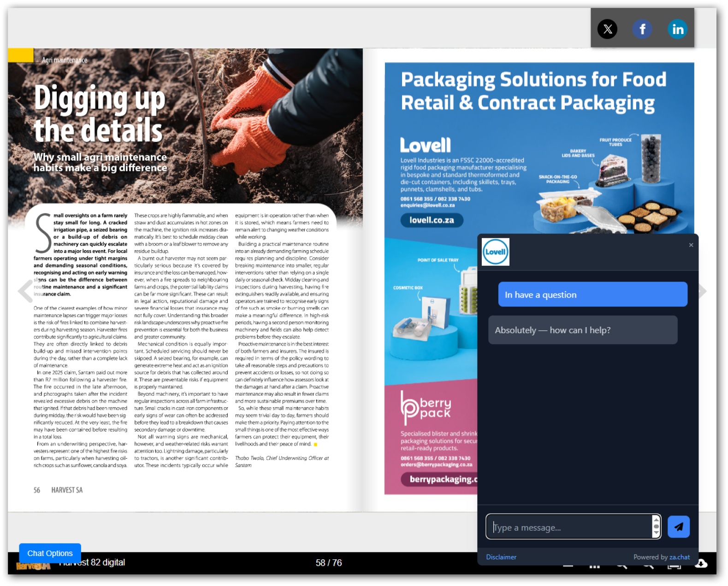Click the berry pack logo in the advert
Screen dimensions: 728x586
click(426, 407)
